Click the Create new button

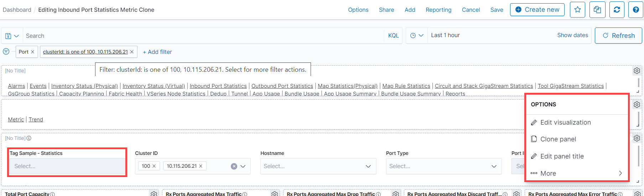click(x=537, y=10)
